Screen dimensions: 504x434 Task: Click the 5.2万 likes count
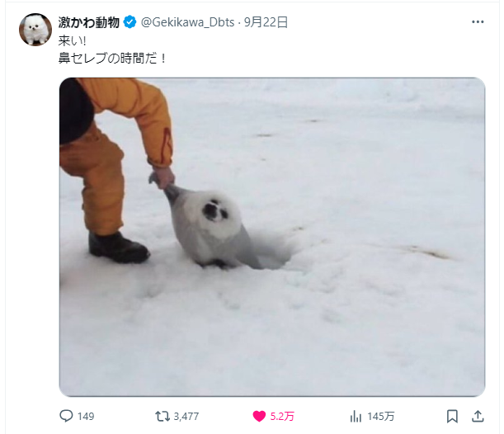coord(282,417)
